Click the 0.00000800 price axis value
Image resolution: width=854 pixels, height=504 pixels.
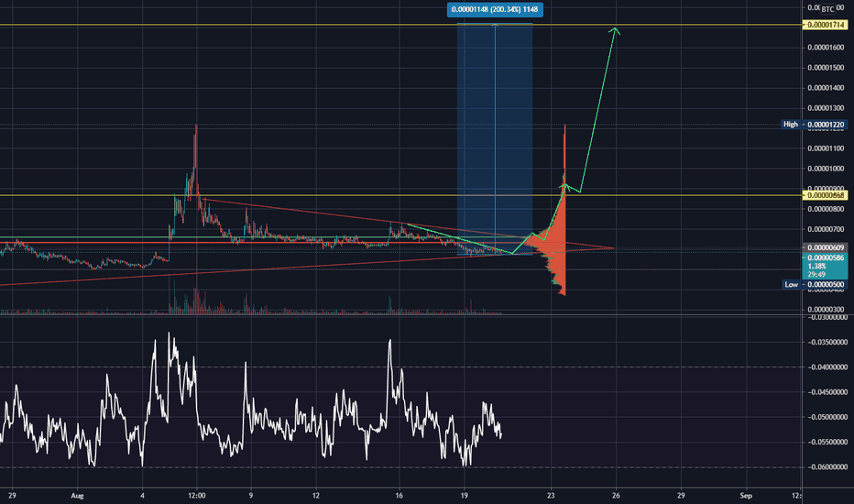click(826, 209)
